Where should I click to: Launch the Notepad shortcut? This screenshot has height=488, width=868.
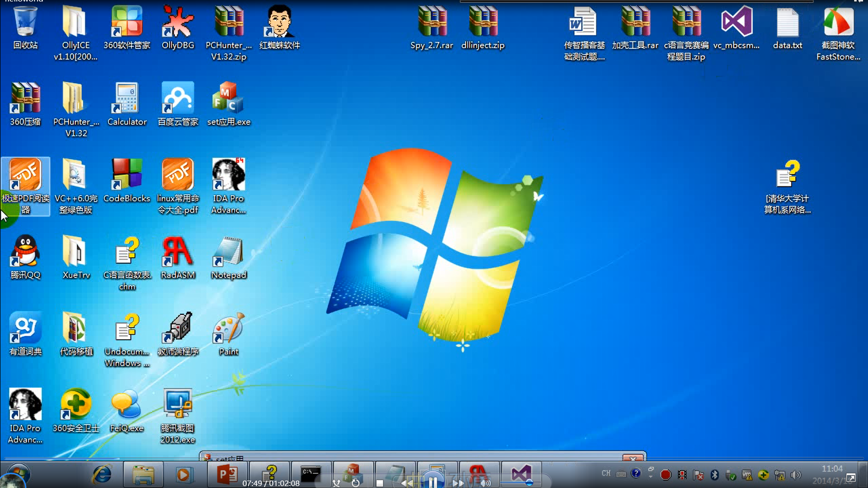(229, 257)
